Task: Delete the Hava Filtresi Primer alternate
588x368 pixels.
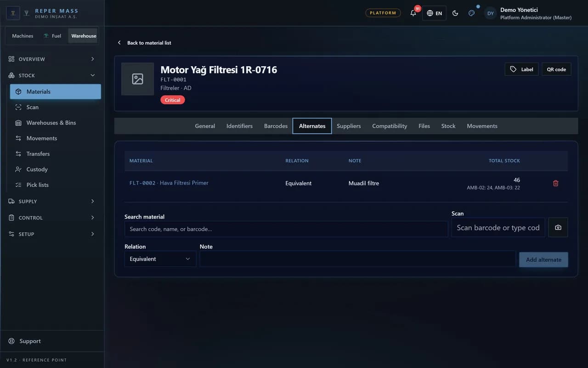Action: tap(555, 183)
